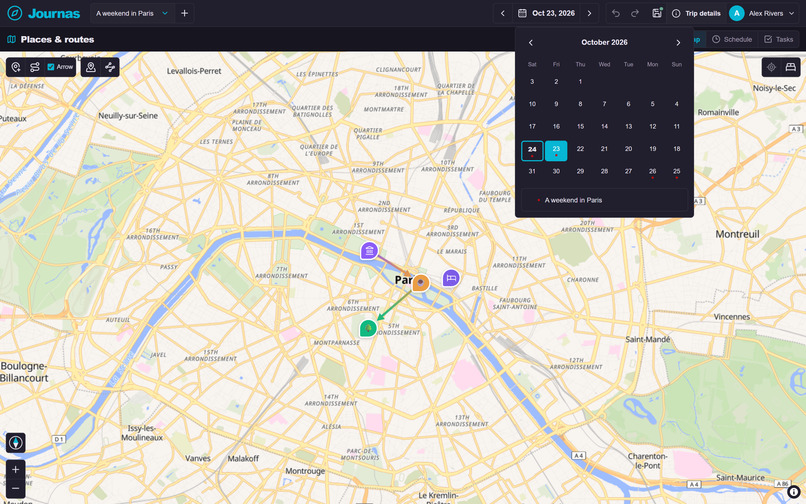This screenshot has height=504, width=806.
Task: Switch to the Schedule tab
Action: (732, 40)
